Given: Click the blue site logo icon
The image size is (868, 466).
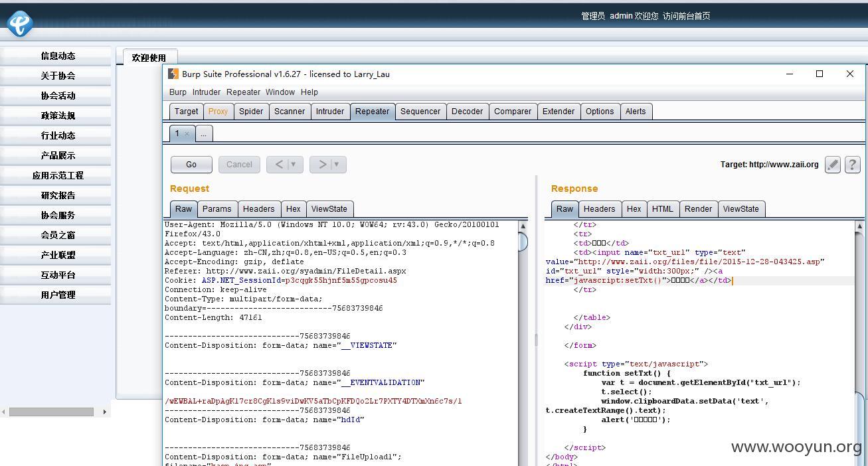Looking at the screenshot, I should 19,24.
